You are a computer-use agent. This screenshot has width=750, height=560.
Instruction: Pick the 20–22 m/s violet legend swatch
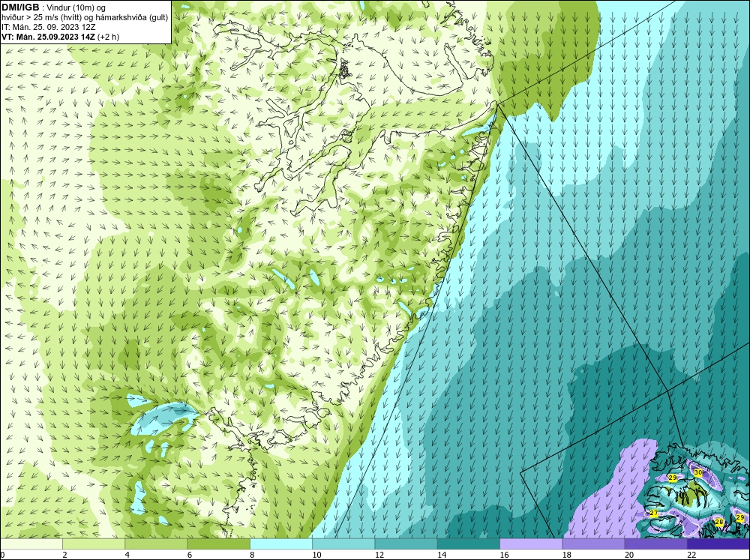pos(656,544)
